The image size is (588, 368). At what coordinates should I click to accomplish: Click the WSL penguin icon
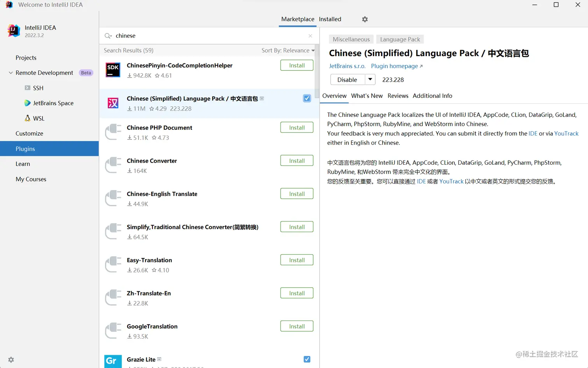pos(27,118)
